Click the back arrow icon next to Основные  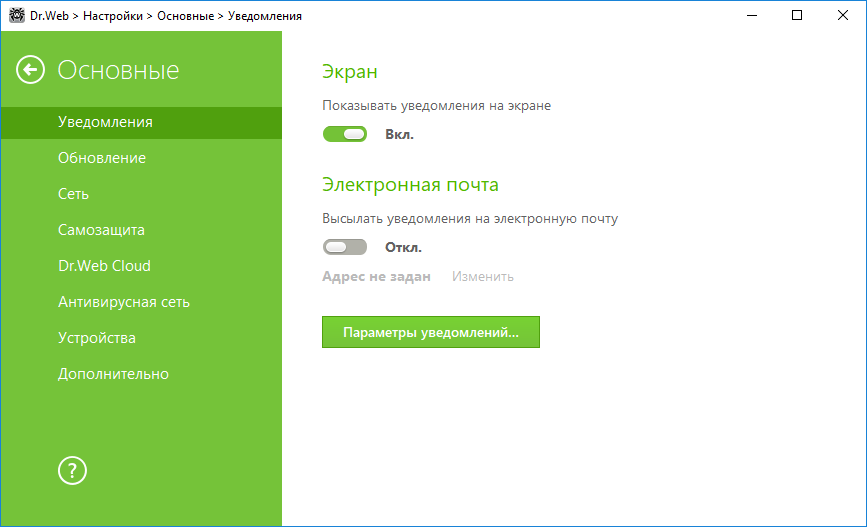click(30, 70)
